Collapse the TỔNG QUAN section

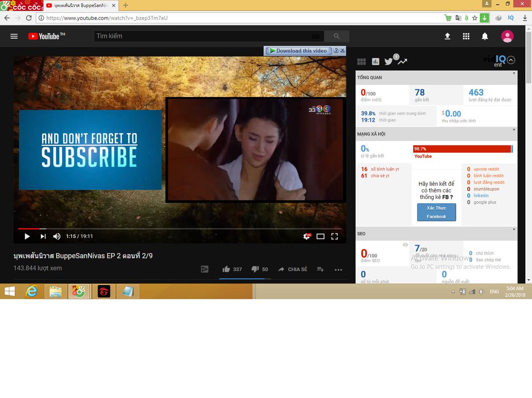coord(514,73)
